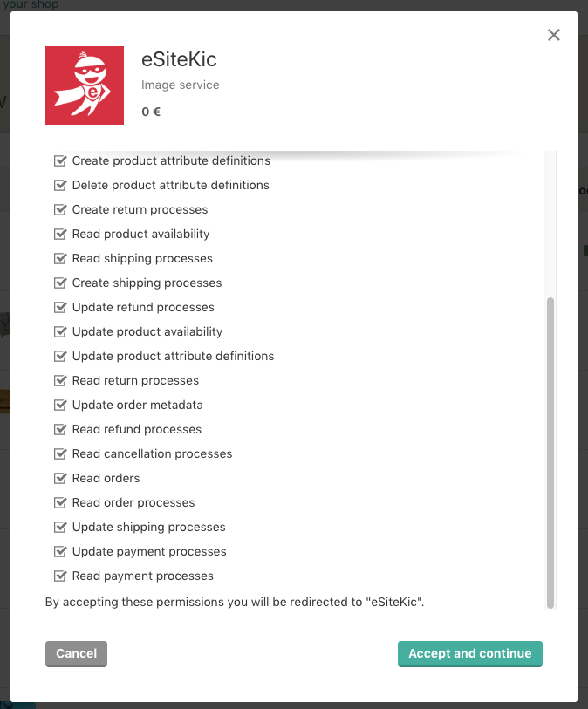The width and height of the screenshot is (588, 709).
Task: Uncheck Update product attribute definitions
Action: (x=60, y=356)
